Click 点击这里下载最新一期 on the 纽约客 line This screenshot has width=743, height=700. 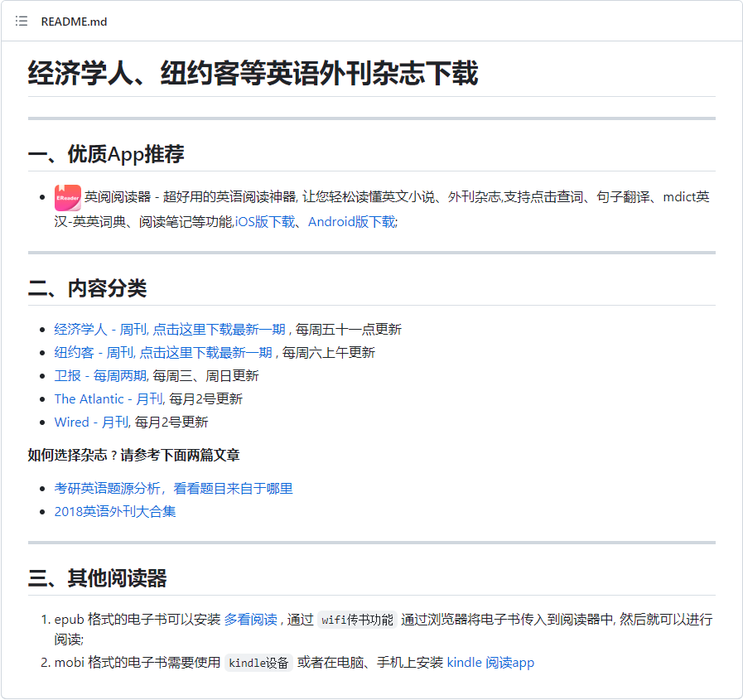click(205, 352)
